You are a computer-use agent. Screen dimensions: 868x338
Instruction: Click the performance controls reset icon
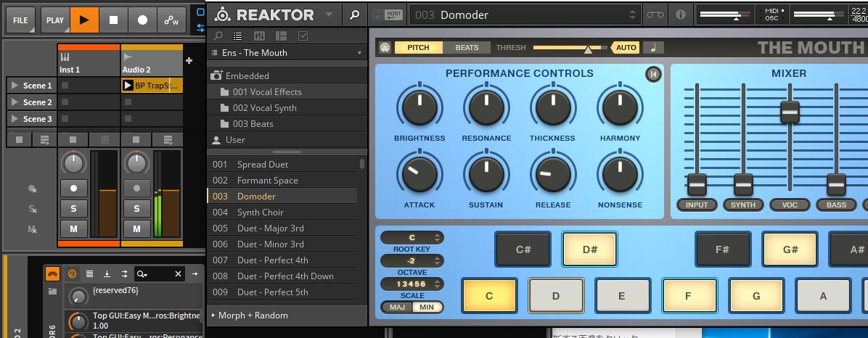653,74
